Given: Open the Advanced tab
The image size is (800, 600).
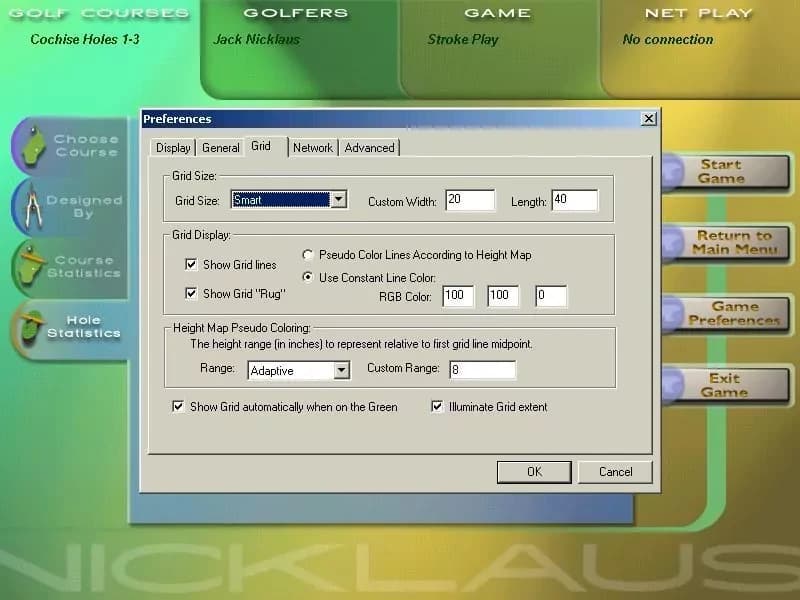Looking at the screenshot, I should [x=369, y=147].
